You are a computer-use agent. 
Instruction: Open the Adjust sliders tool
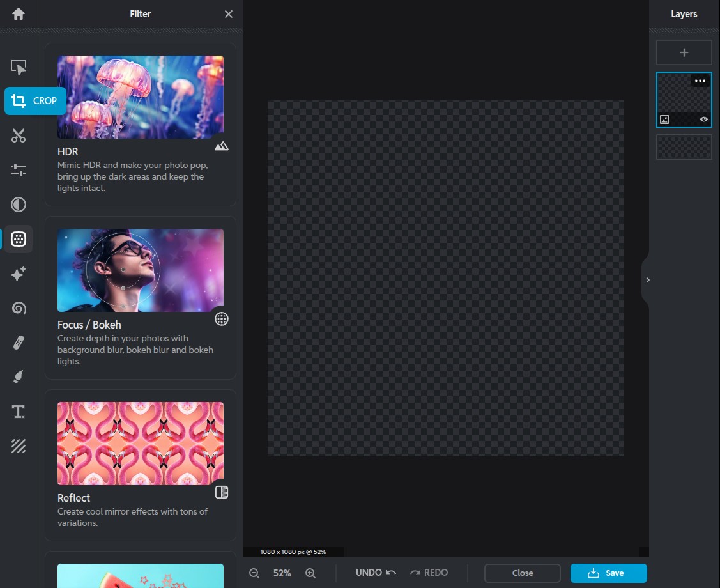pos(19,170)
